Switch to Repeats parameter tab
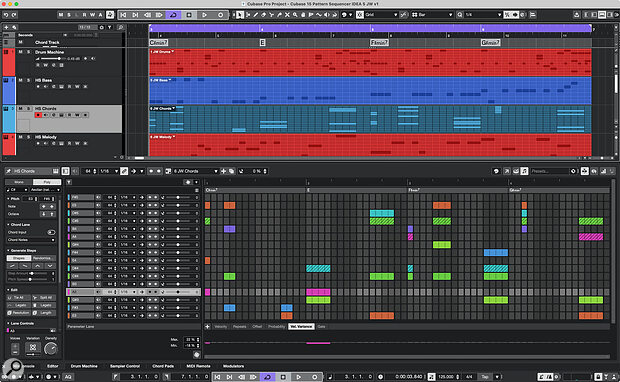Image resolution: width=620 pixels, height=382 pixels. tap(239, 327)
